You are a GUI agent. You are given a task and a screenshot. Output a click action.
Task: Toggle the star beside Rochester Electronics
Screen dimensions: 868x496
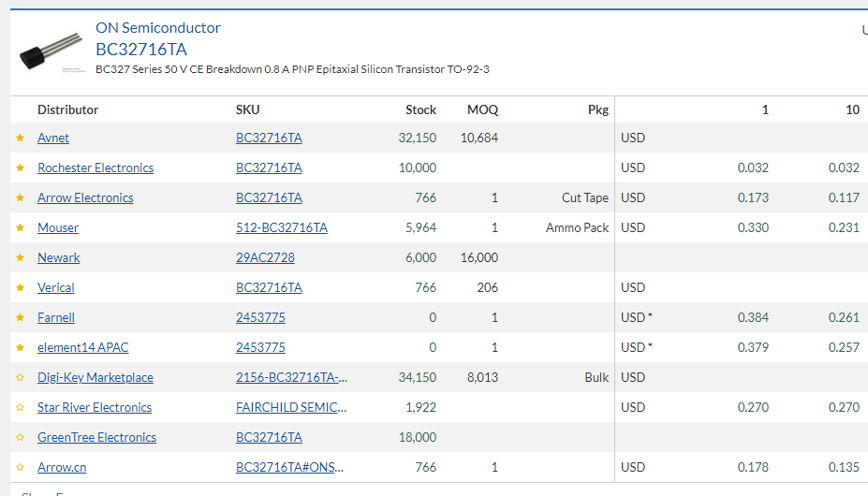[21, 168]
